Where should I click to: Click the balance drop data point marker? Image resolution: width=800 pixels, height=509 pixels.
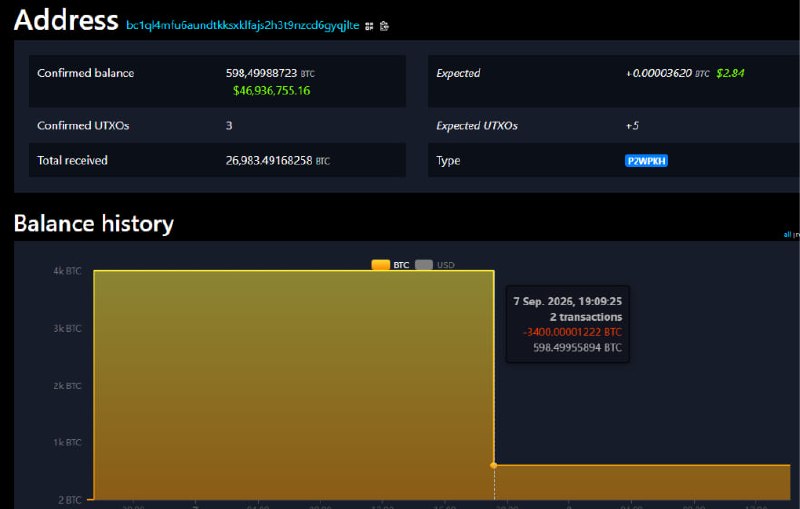click(x=493, y=465)
